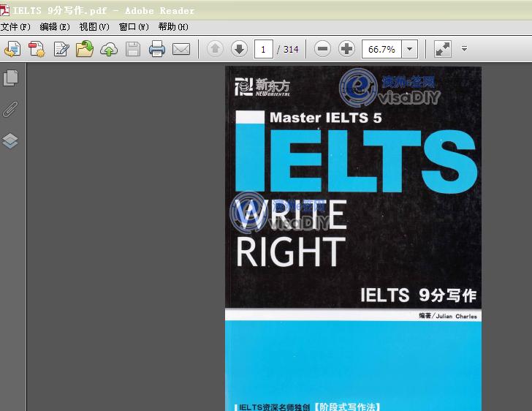Click the Adobe Reader title bar icon
The image size is (532, 411).
4,10
